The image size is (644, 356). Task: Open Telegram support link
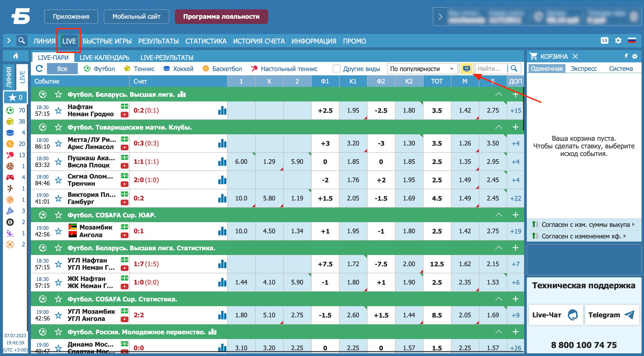[612, 315]
